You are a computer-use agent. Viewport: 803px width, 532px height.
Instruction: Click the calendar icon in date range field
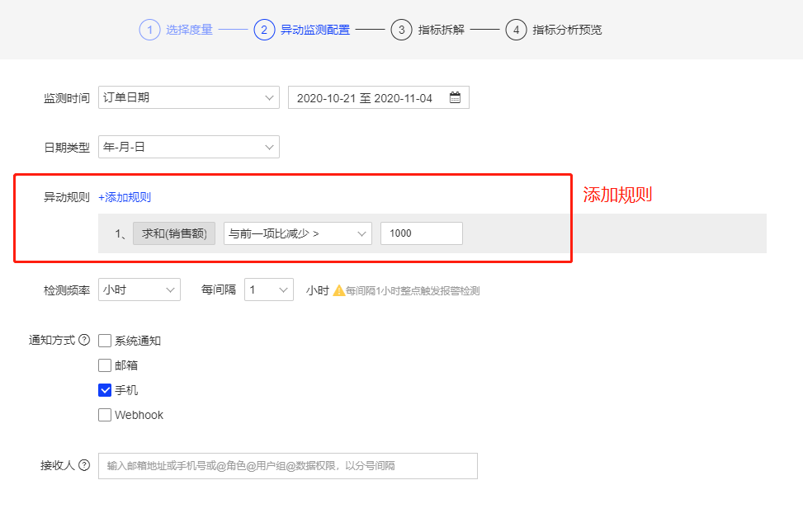pos(455,97)
